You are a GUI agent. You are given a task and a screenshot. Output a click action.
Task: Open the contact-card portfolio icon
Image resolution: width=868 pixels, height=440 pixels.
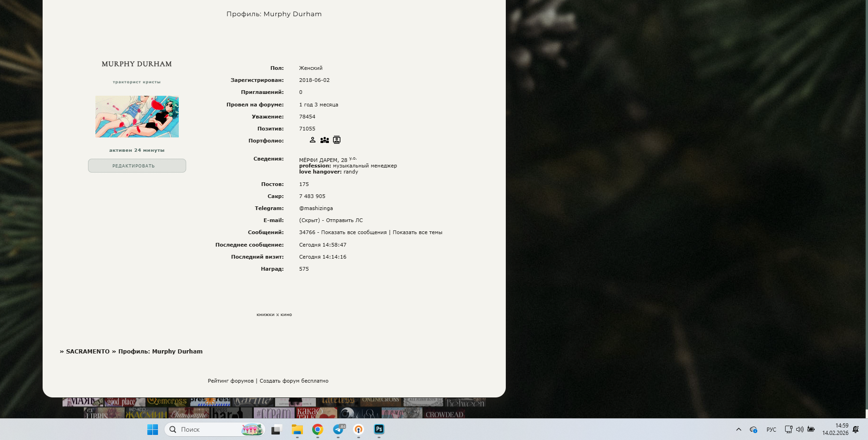[337, 140]
